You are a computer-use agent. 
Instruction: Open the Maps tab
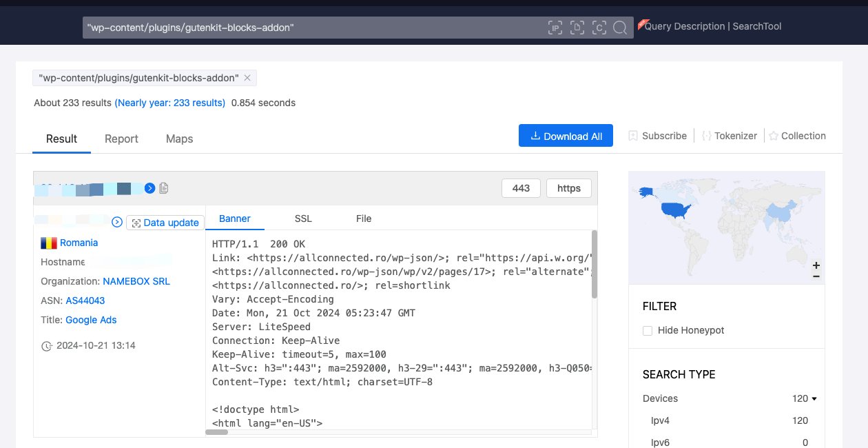[179, 139]
